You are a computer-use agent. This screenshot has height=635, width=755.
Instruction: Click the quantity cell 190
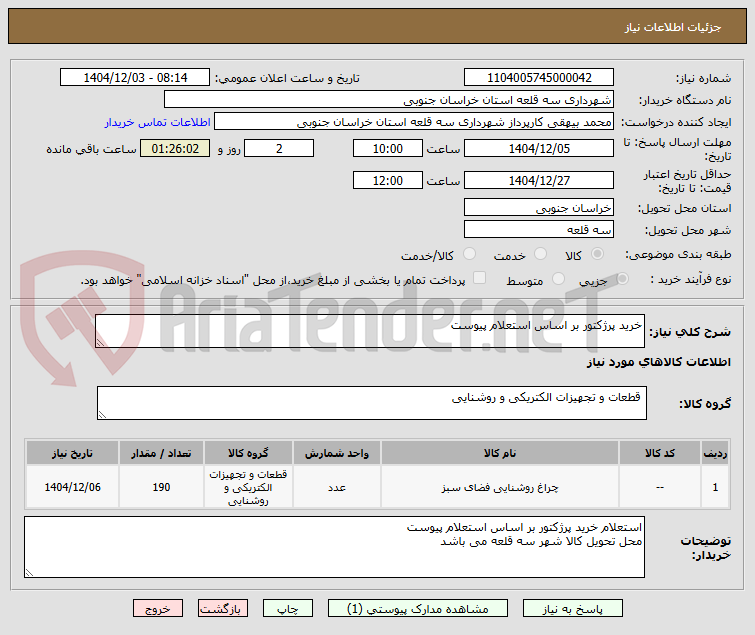coord(161,487)
